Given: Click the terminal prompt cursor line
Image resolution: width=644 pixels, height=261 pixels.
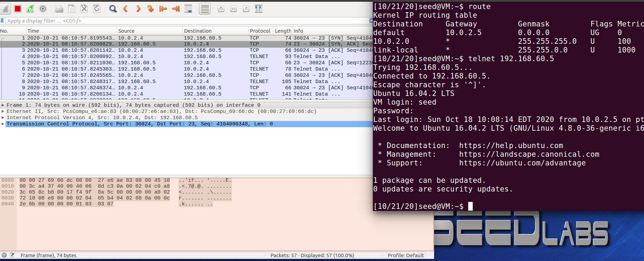Looking at the screenshot, I should point(423,206).
